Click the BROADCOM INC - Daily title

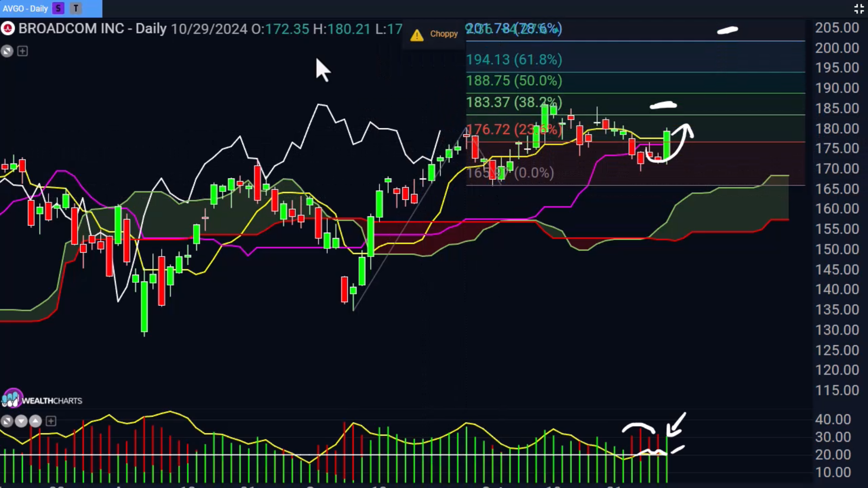click(x=93, y=29)
